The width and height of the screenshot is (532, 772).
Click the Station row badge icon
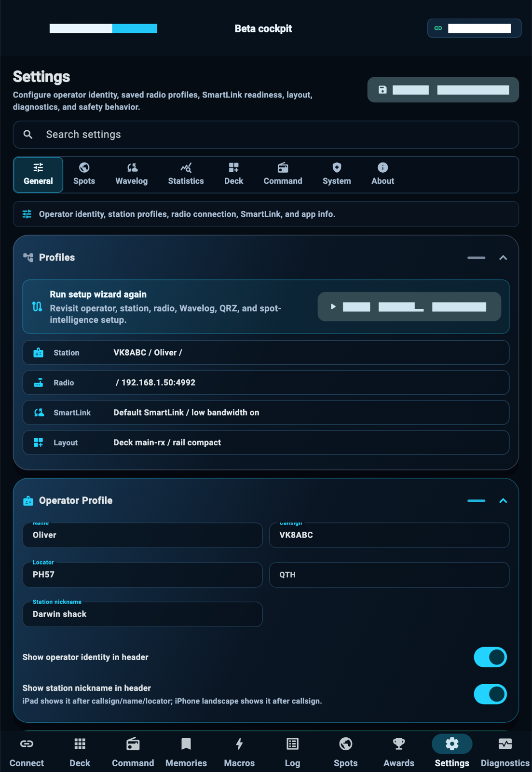click(x=39, y=353)
